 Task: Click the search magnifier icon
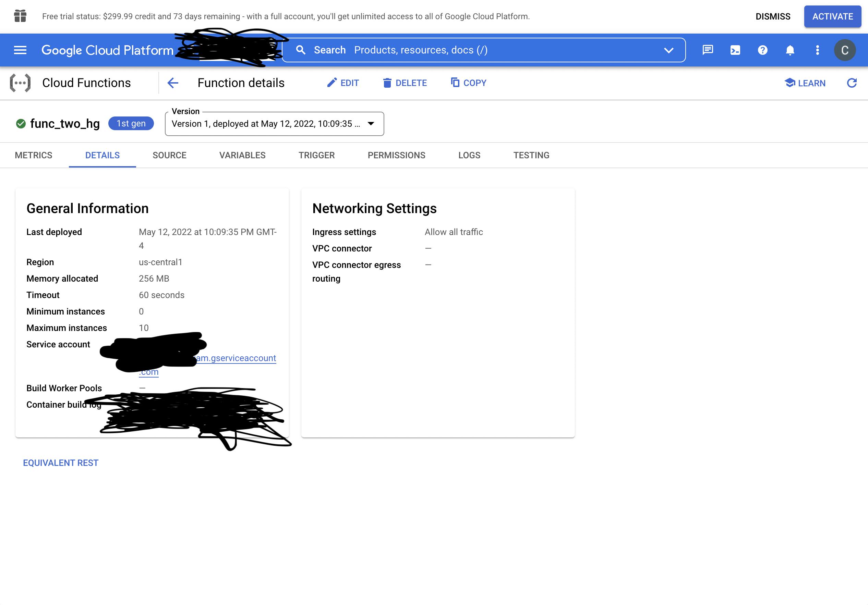pos(301,50)
